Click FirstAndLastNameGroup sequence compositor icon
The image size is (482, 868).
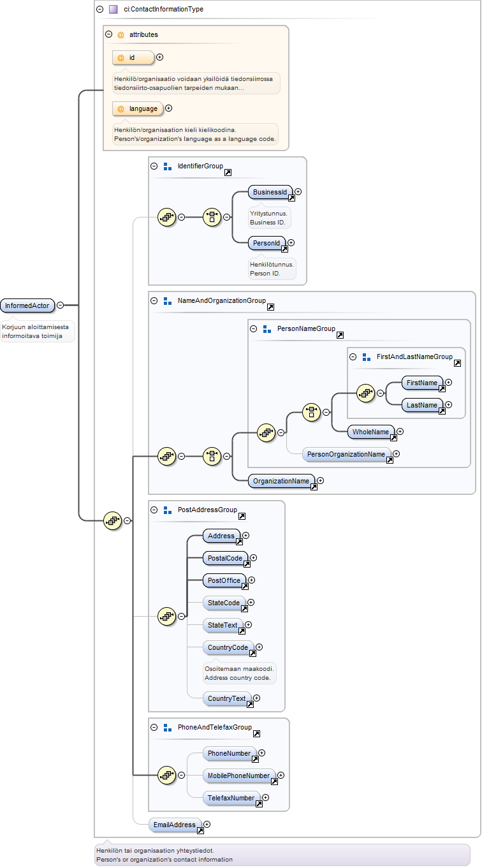pos(365,393)
